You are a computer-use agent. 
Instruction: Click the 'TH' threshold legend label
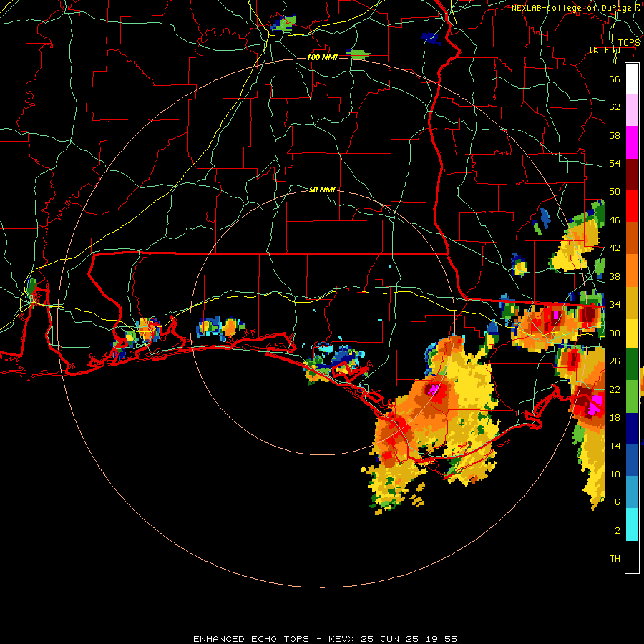615,559
